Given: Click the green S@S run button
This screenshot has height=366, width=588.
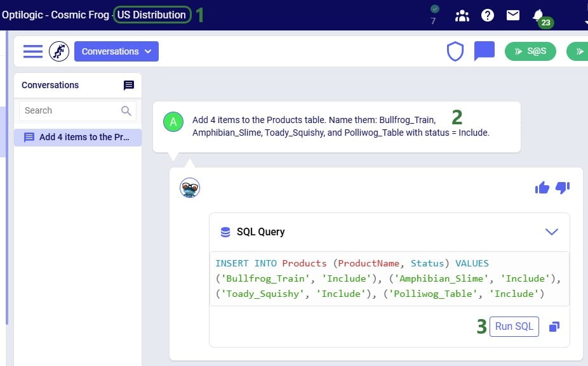Looking at the screenshot, I should tap(530, 51).
